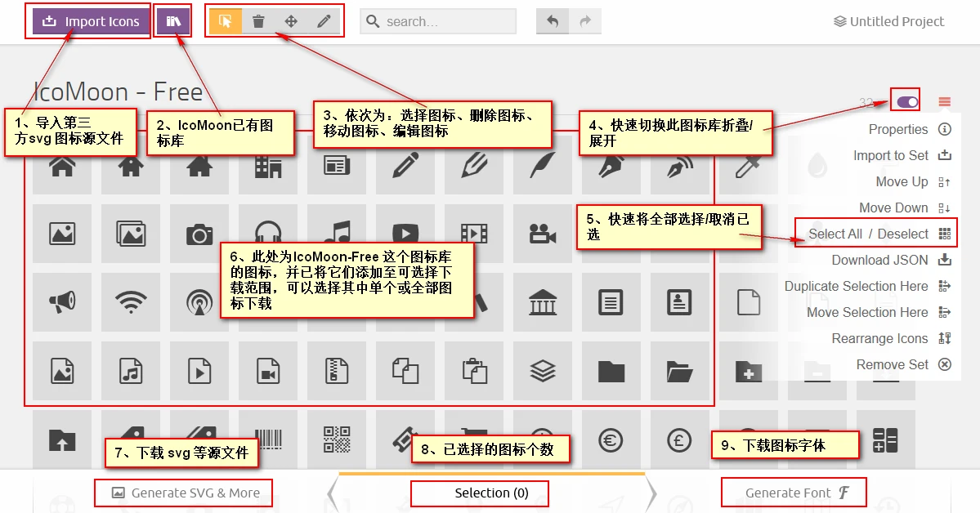Choose Remove Set
The height and width of the screenshot is (513, 980).
pos(904,365)
